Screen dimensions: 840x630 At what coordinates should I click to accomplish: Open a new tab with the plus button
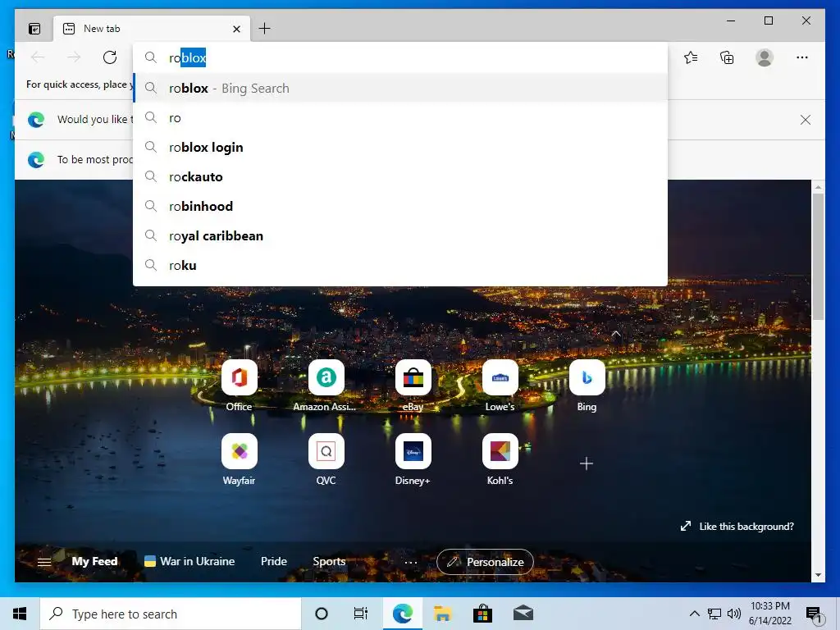point(265,29)
